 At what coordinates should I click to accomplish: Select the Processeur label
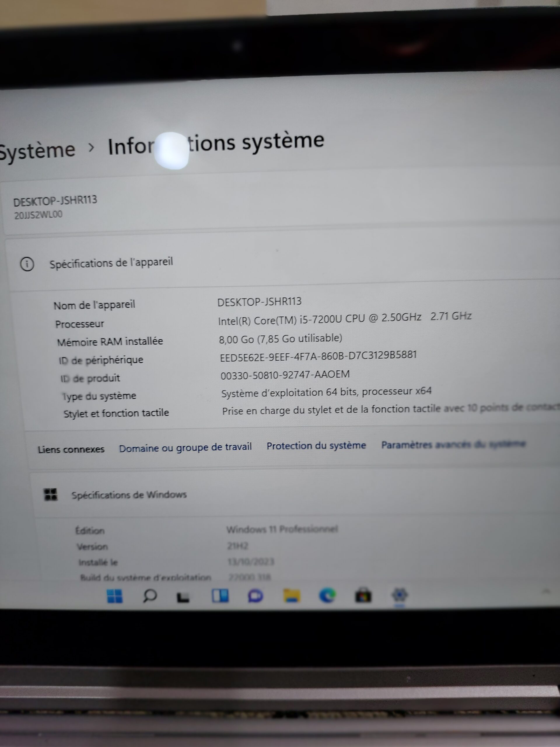[x=80, y=324]
